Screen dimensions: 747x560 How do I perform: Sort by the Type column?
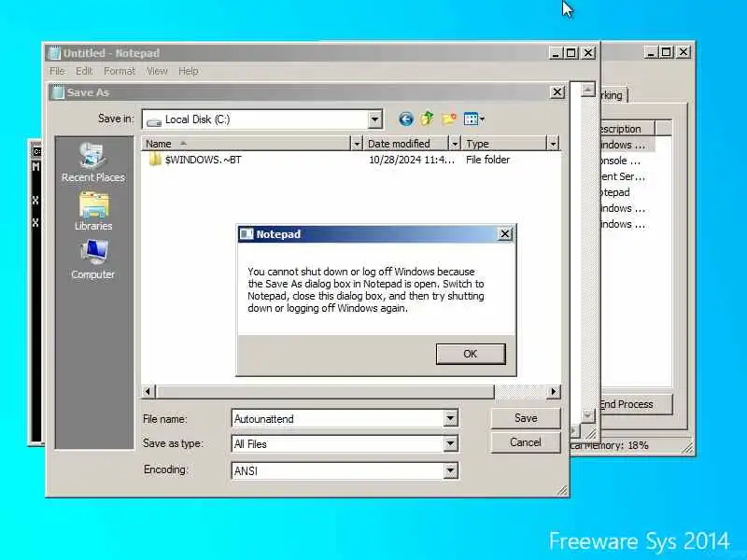[504, 144]
